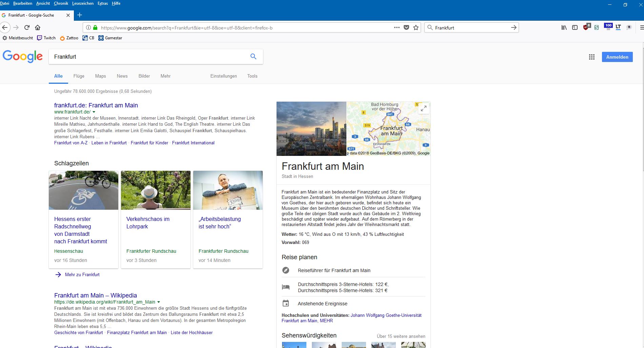The height and width of the screenshot is (348, 644).
Task: Open the Datei menu
Action: (5, 3)
